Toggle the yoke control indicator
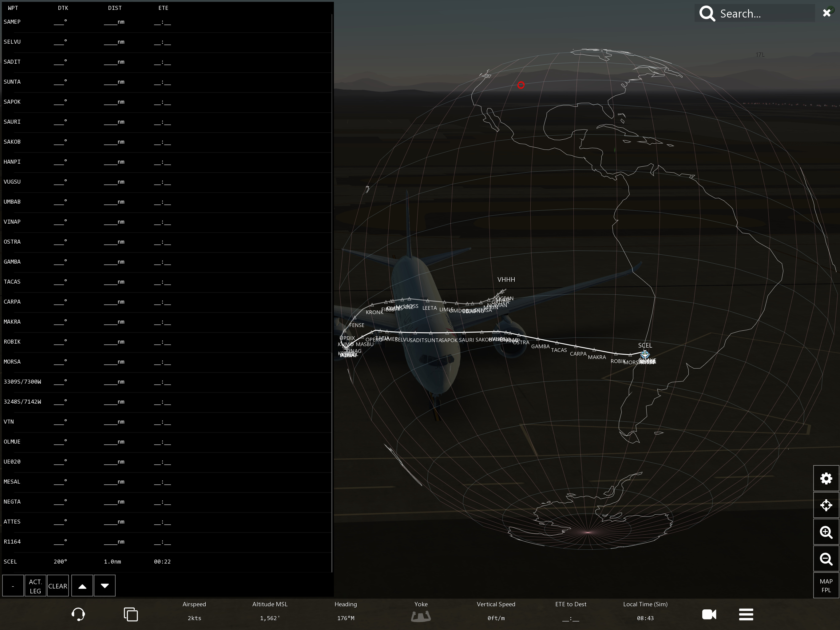This screenshot has width=840, height=630. click(x=421, y=616)
